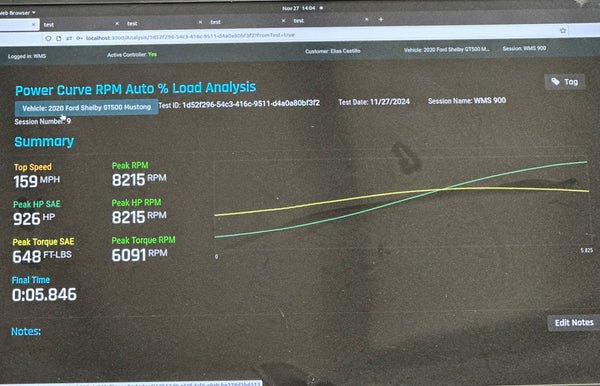Click the Peak HP RPM label
The height and width of the screenshot is (386, 600).
[x=136, y=203]
